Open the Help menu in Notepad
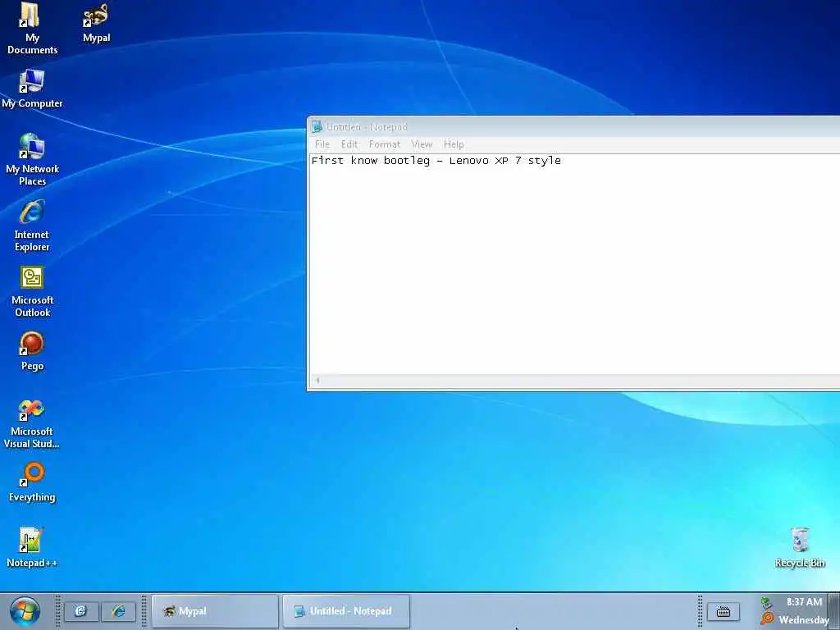The width and height of the screenshot is (840, 630). point(453,144)
